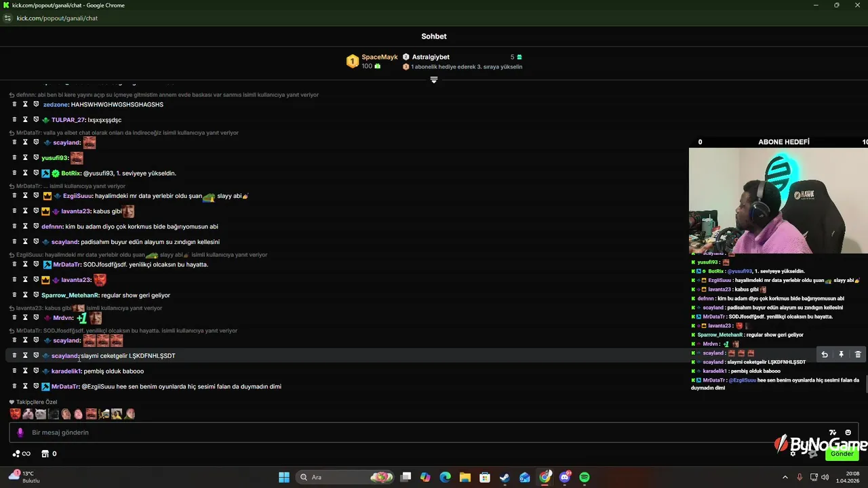Timeout zedzone using the hourglass icon

tap(25, 104)
